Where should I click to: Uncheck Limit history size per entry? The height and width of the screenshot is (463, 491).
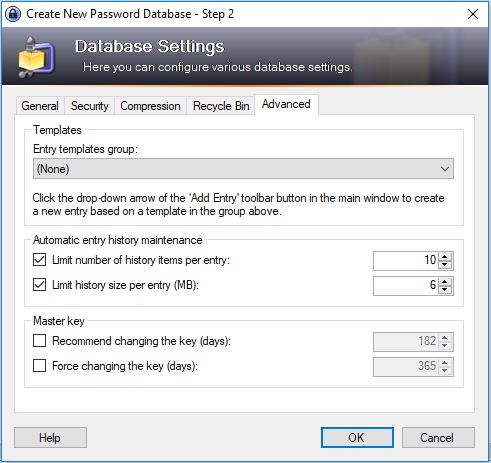point(40,285)
